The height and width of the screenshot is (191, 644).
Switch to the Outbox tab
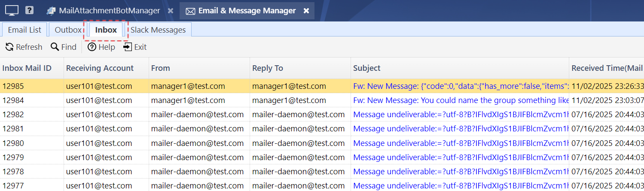coord(68,30)
